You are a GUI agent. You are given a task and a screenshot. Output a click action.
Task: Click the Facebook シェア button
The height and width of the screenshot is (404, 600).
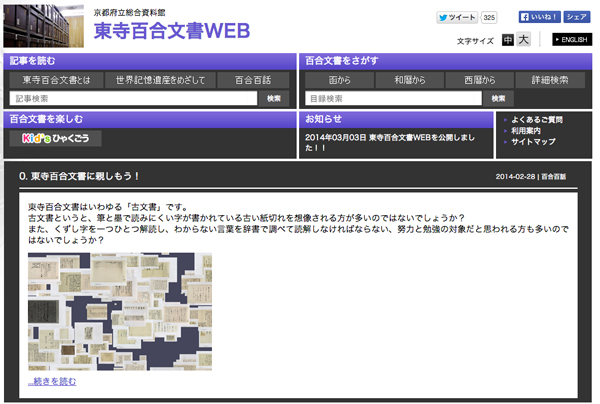click(575, 17)
